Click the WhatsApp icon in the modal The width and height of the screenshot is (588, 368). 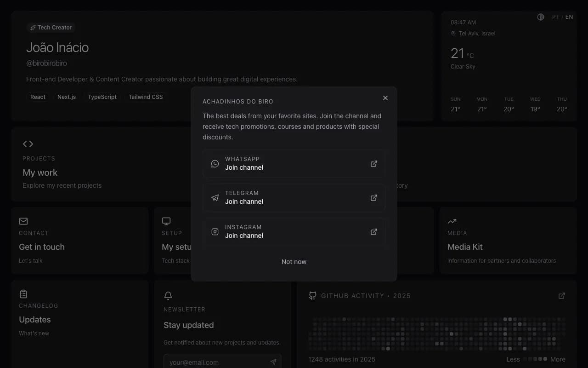(x=215, y=163)
